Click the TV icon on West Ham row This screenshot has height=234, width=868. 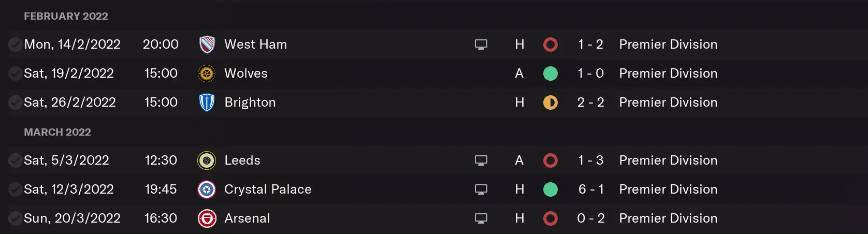point(481,45)
